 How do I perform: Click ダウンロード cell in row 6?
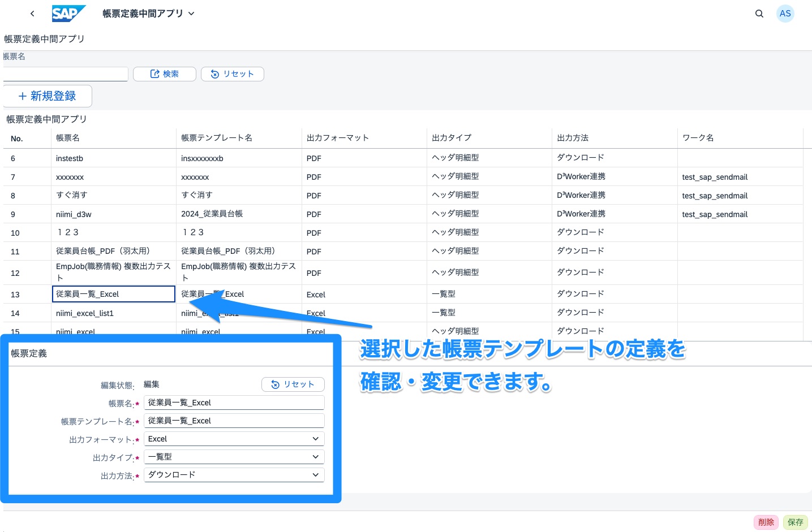[615, 158]
